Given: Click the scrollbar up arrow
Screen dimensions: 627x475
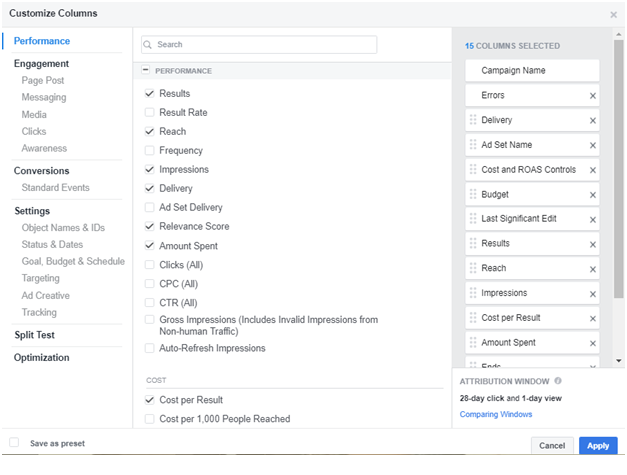Looking at the screenshot, I should coord(619,34).
